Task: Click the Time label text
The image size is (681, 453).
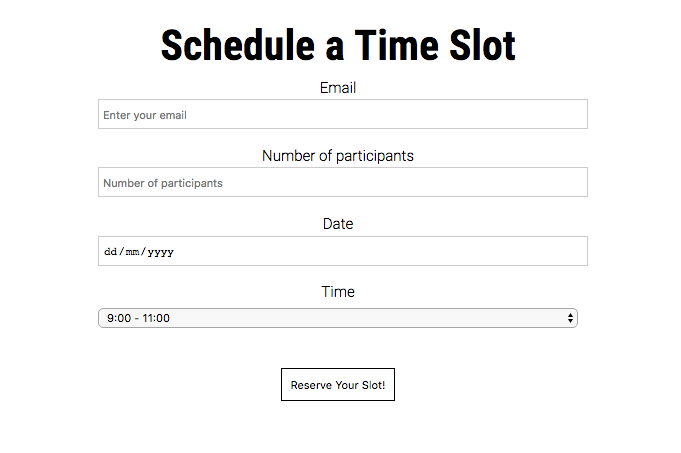Action: coord(338,292)
